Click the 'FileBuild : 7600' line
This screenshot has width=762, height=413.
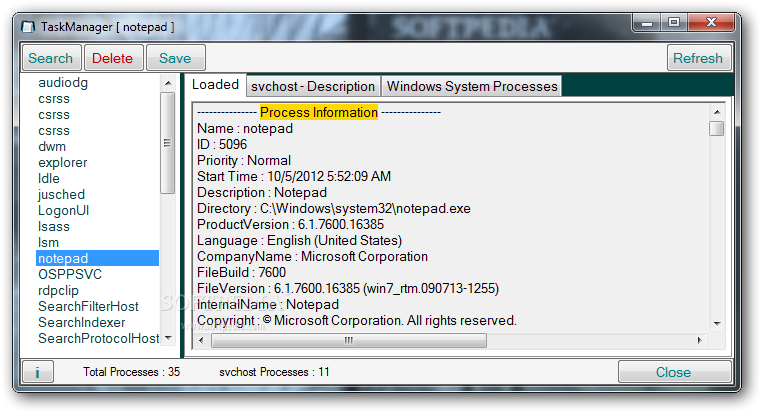(242, 273)
